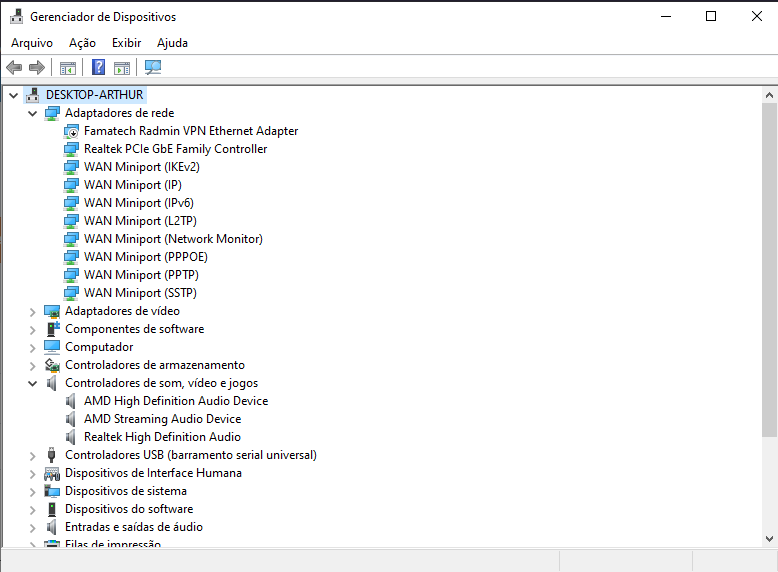This screenshot has width=778, height=572.
Task: Click the Forward arrow toolbar icon
Action: coord(37,67)
